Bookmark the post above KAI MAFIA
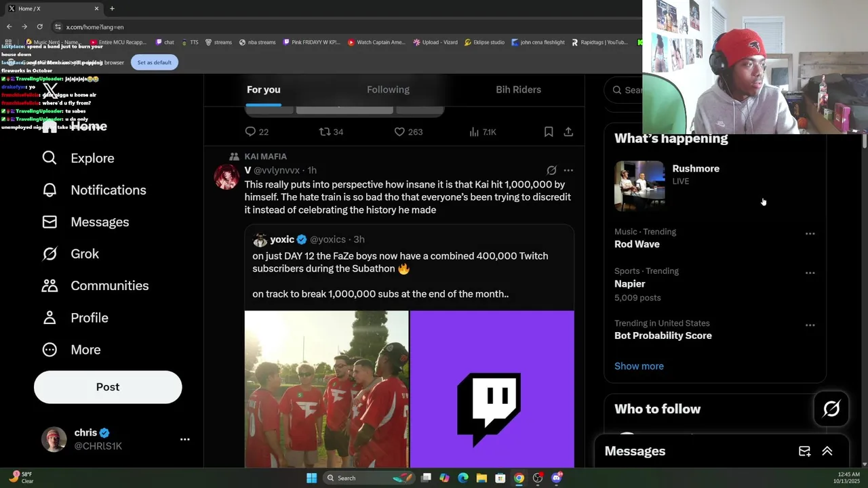 549,131
